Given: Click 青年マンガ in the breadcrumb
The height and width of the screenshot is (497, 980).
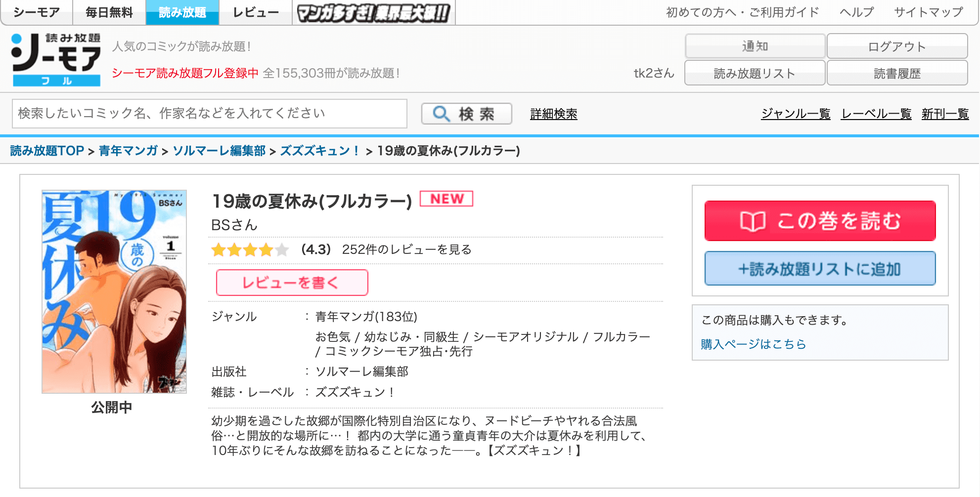Looking at the screenshot, I should (x=128, y=151).
